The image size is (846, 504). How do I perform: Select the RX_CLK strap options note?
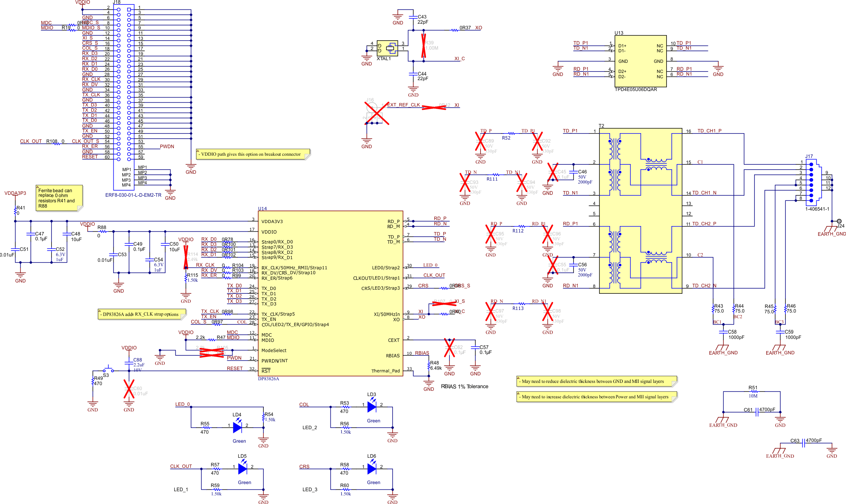[142, 314]
